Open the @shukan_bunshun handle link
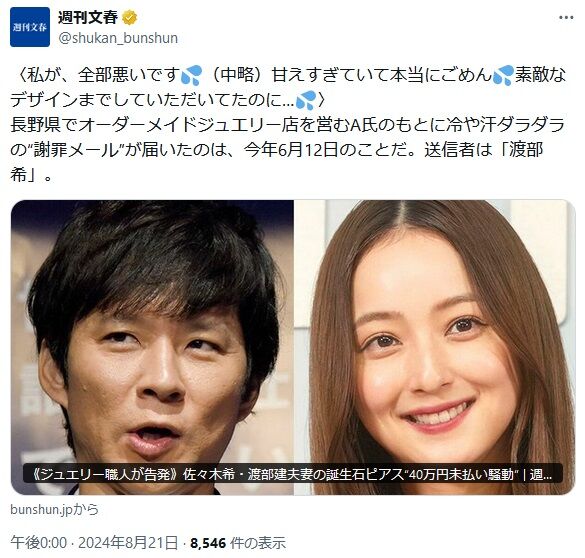 coord(118,38)
